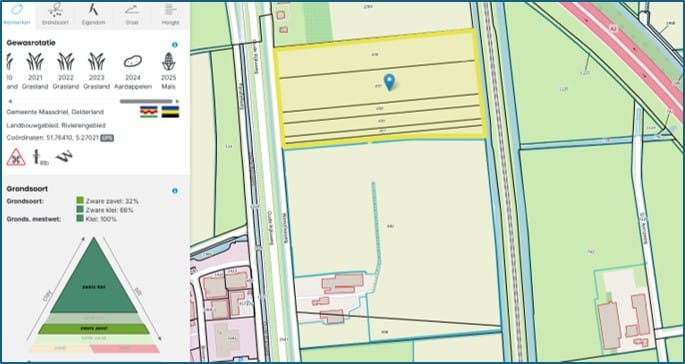Click the Gewasrotatie heading
This screenshot has height=364, width=685.
pyautogui.click(x=31, y=43)
